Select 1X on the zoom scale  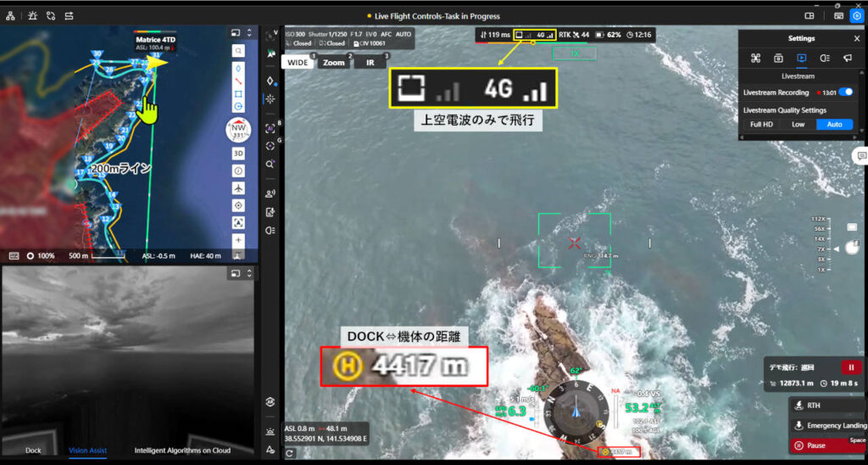(821, 269)
